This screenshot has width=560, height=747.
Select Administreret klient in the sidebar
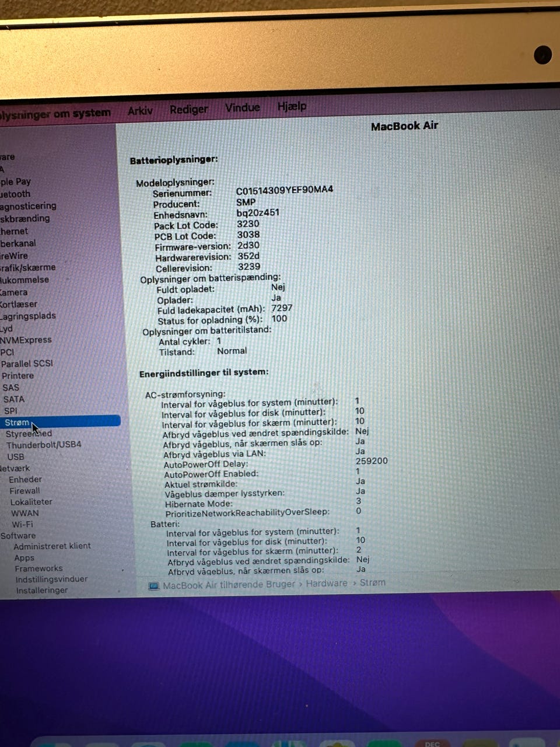52,546
